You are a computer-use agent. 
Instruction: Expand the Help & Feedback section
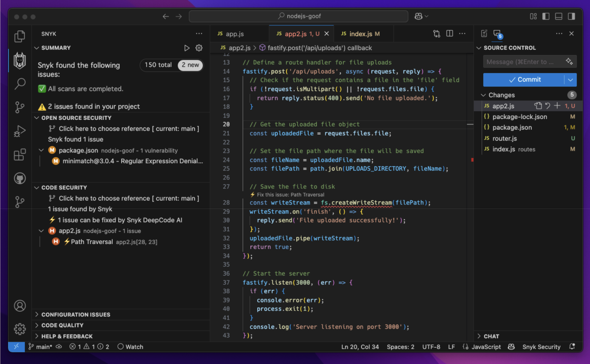[x=36, y=336]
